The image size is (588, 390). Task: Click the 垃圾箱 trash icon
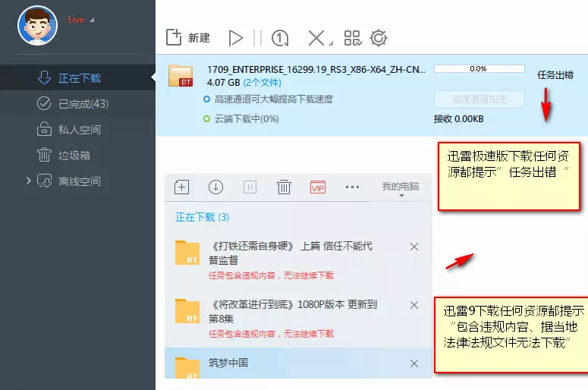[x=44, y=155]
